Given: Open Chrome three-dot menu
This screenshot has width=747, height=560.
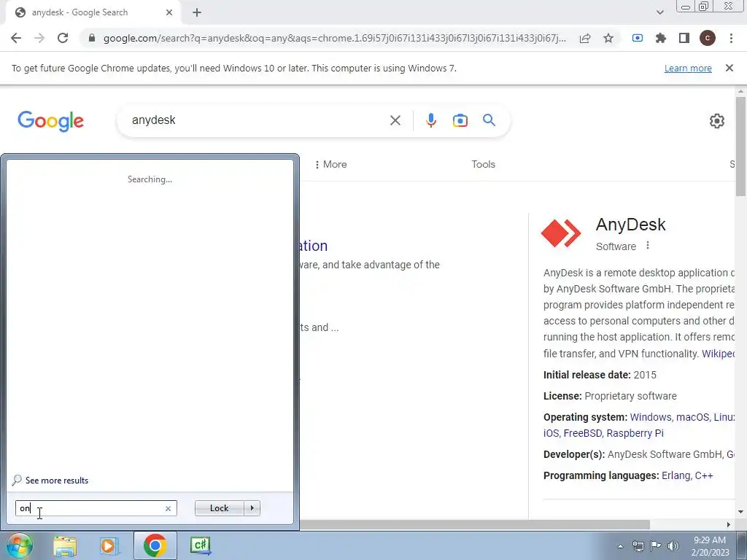Looking at the screenshot, I should [731, 38].
